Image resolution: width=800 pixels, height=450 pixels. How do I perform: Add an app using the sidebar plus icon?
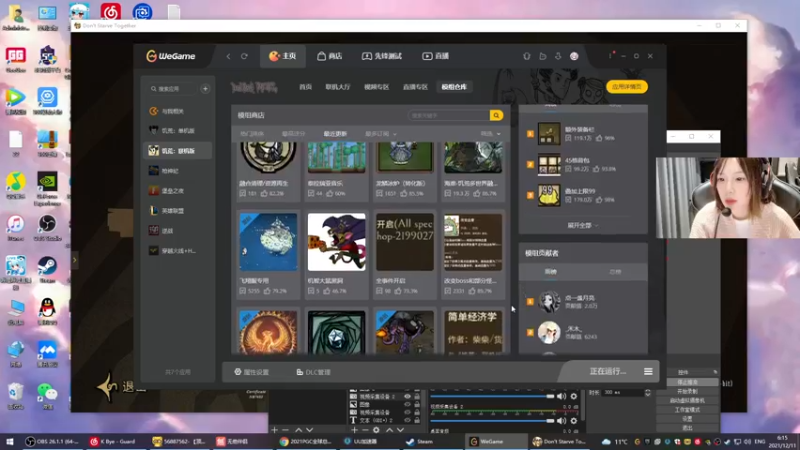(205, 89)
